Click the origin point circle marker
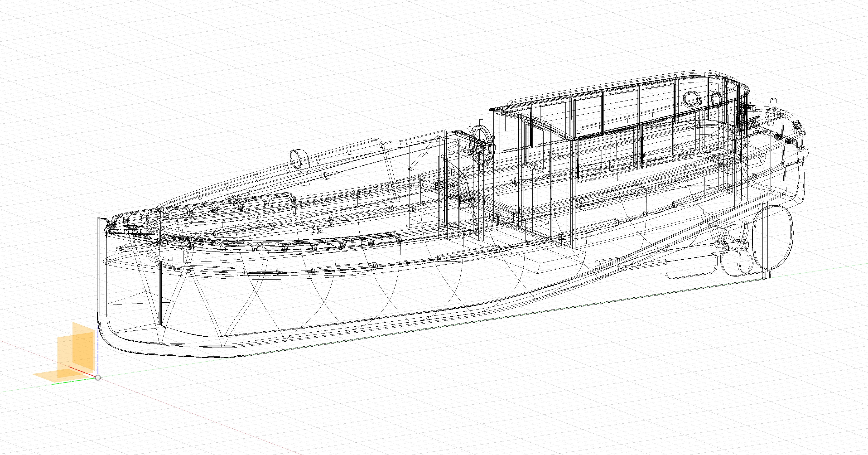The width and height of the screenshot is (868, 455). coord(98,378)
